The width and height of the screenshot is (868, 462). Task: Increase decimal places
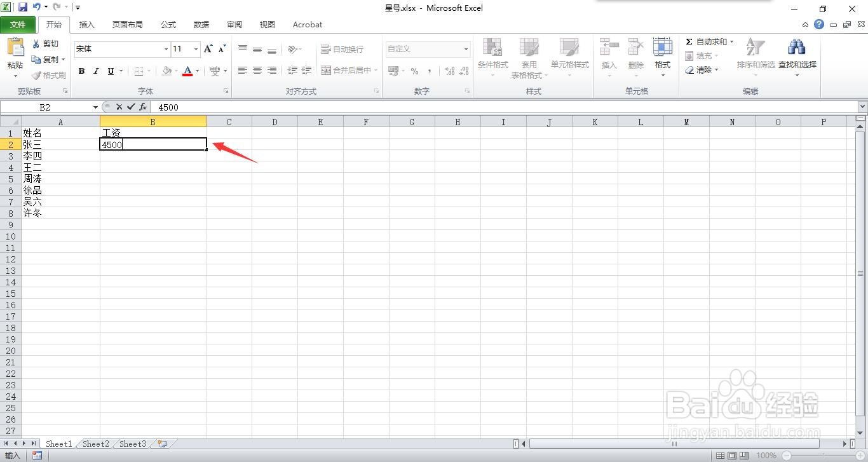[x=449, y=71]
